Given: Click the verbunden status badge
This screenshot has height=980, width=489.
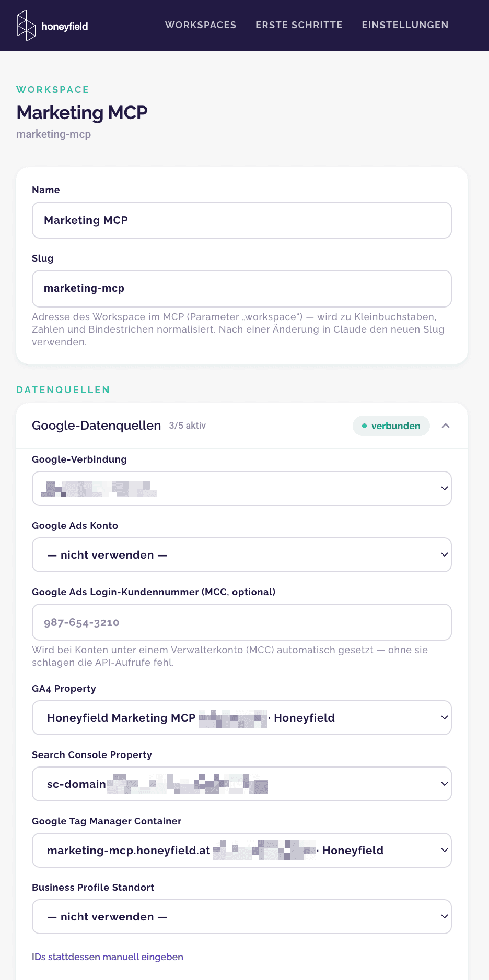Looking at the screenshot, I should [x=391, y=426].
